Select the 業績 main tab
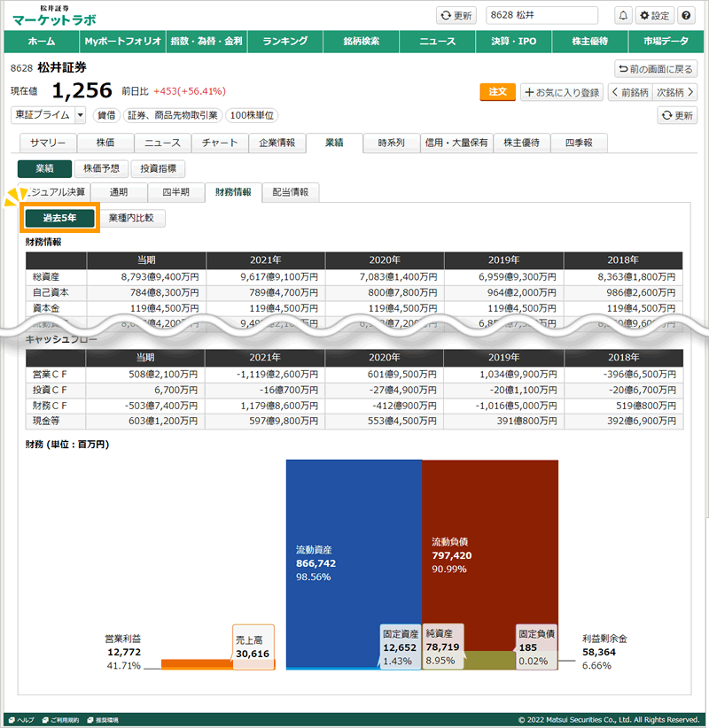The height and width of the screenshot is (728, 709). click(334, 143)
